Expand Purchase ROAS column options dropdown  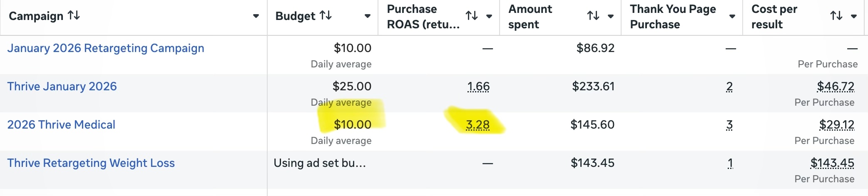pyautogui.click(x=489, y=17)
